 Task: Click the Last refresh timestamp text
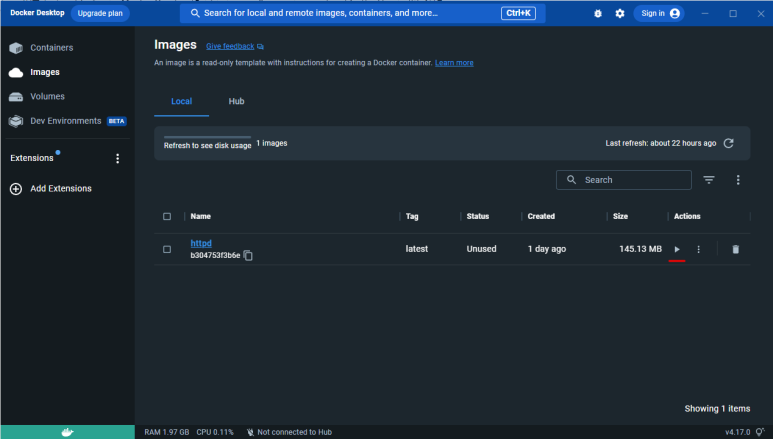tap(661, 143)
